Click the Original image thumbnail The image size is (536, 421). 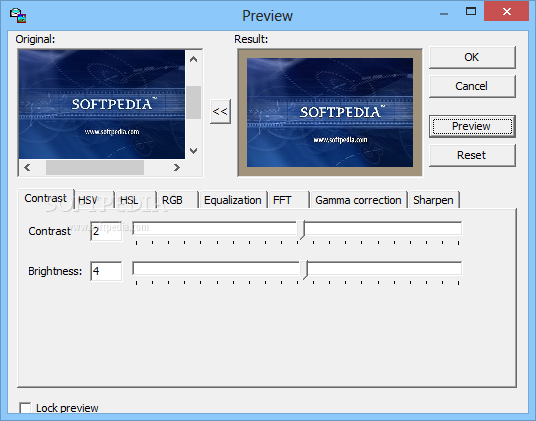tap(102, 104)
